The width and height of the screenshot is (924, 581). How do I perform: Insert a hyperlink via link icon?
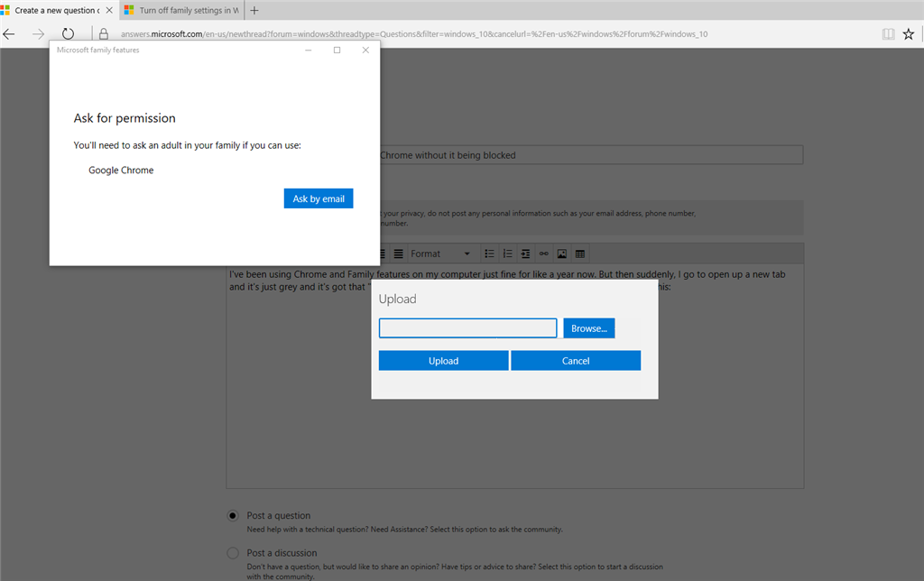pos(544,254)
